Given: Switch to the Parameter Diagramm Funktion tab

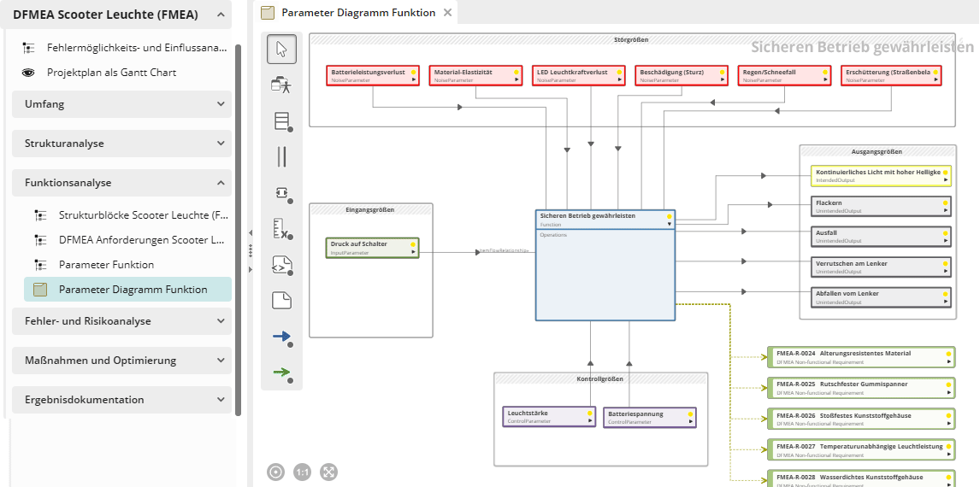Looking at the screenshot, I should tap(359, 13).
